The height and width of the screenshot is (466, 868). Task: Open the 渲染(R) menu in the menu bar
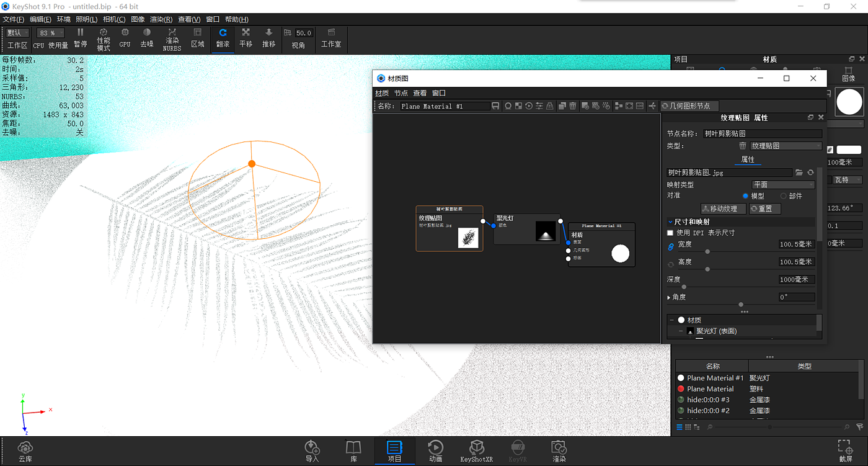[161, 19]
